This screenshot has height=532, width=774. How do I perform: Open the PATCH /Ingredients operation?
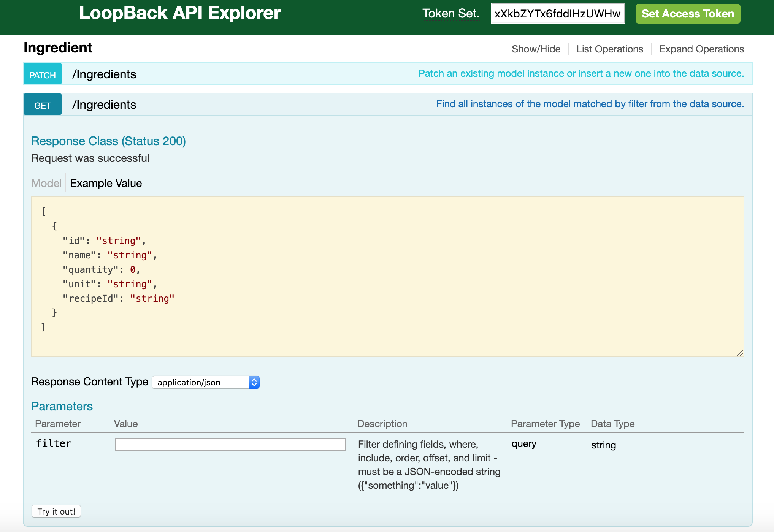pos(104,74)
